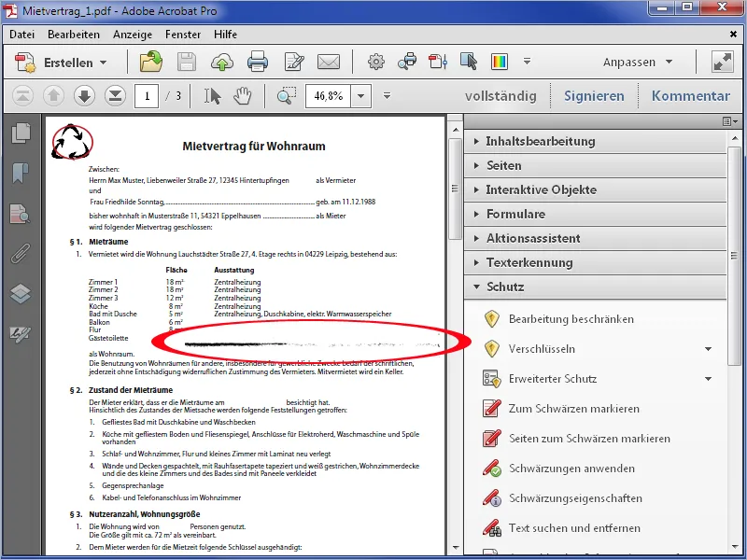Click the edit document pencil icon
747x560 pixels.
(x=294, y=62)
